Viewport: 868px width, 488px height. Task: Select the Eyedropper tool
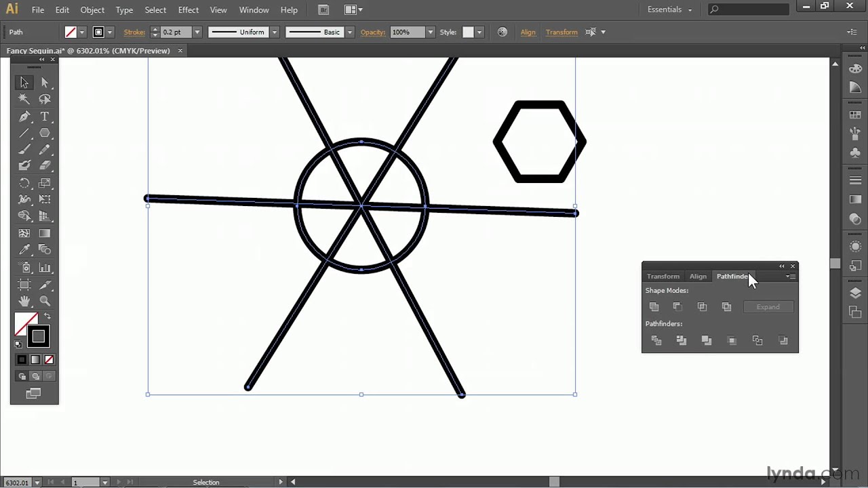(24, 249)
